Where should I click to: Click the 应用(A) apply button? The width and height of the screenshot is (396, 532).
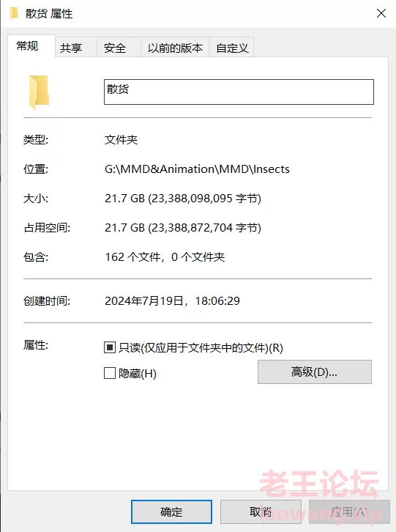click(349, 511)
